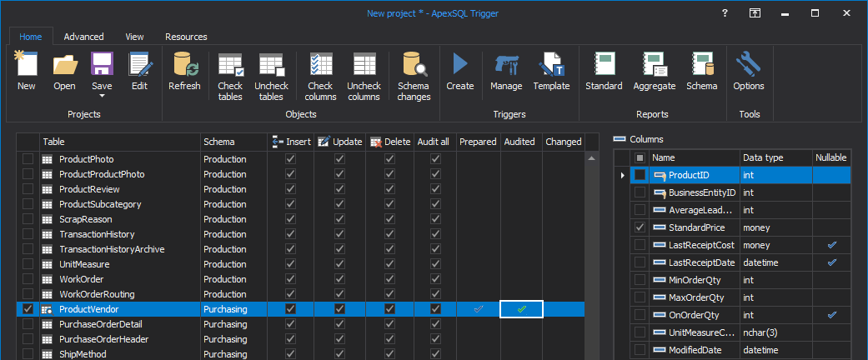The width and height of the screenshot is (868, 360).
Task: Select the WorkOrderRouting table row
Action: (x=300, y=293)
